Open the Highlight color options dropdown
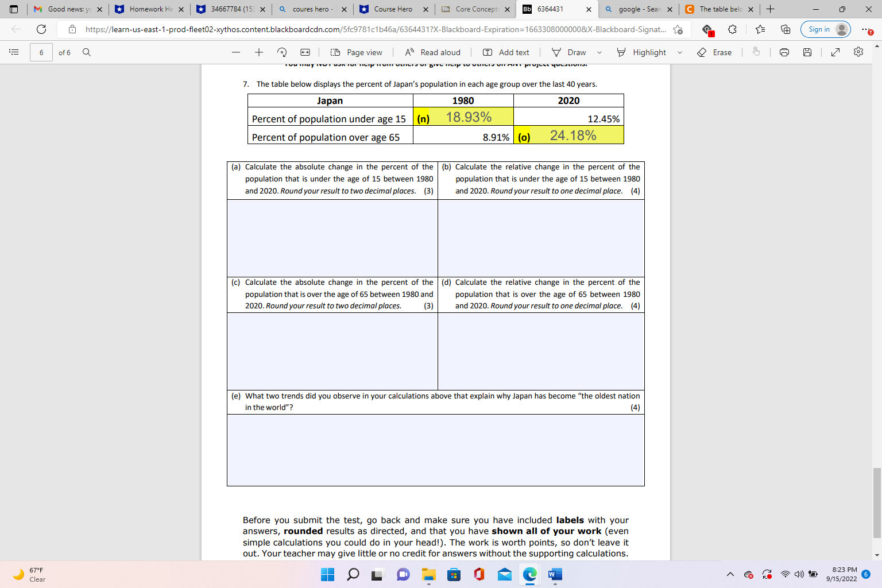Screen dimensions: 882x588 (680, 52)
